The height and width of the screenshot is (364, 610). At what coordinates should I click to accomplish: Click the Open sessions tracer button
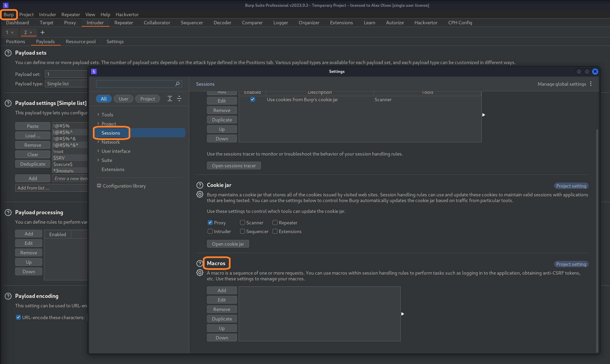(234, 165)
